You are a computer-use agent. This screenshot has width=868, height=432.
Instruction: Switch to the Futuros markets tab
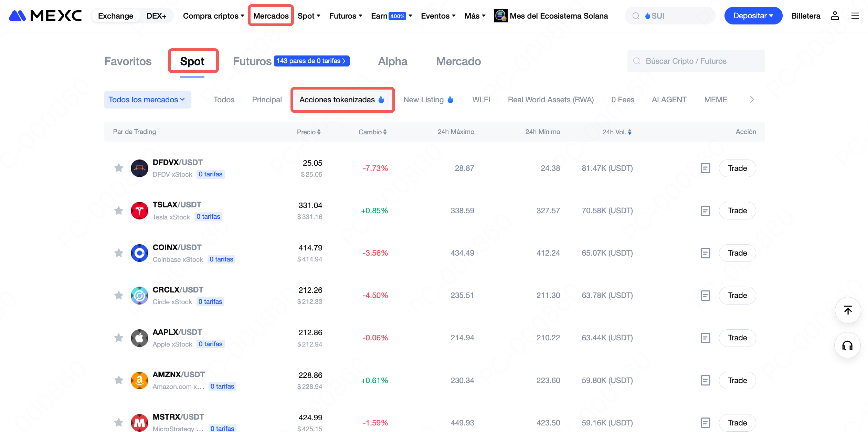(252, 61)
